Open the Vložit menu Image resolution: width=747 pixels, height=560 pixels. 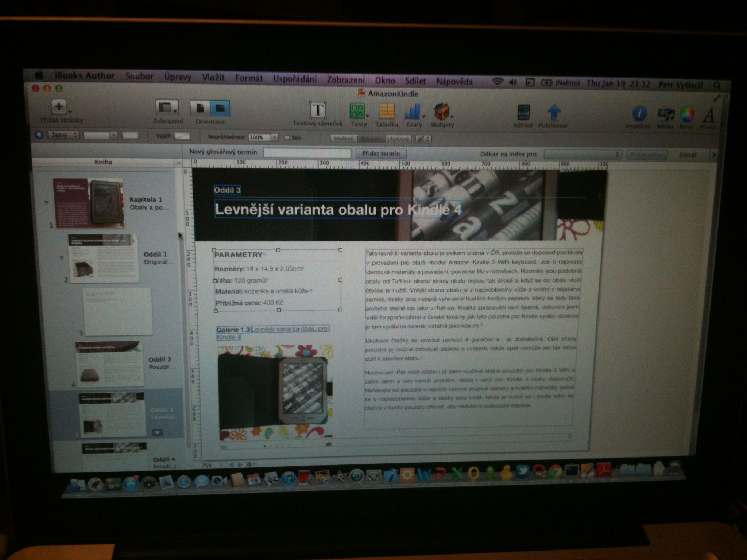[x=213, y=77]
